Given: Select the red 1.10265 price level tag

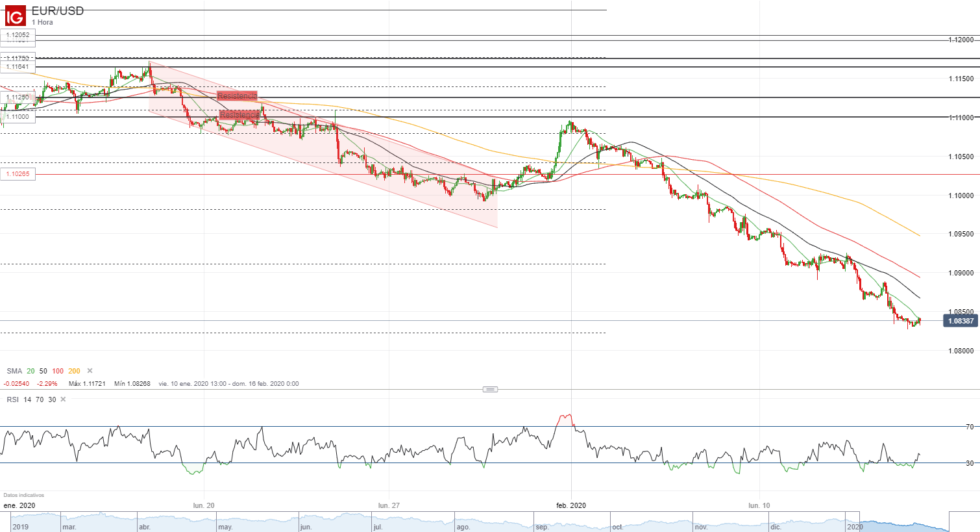Looking at the screenshot, I should [x=18, y=174].
